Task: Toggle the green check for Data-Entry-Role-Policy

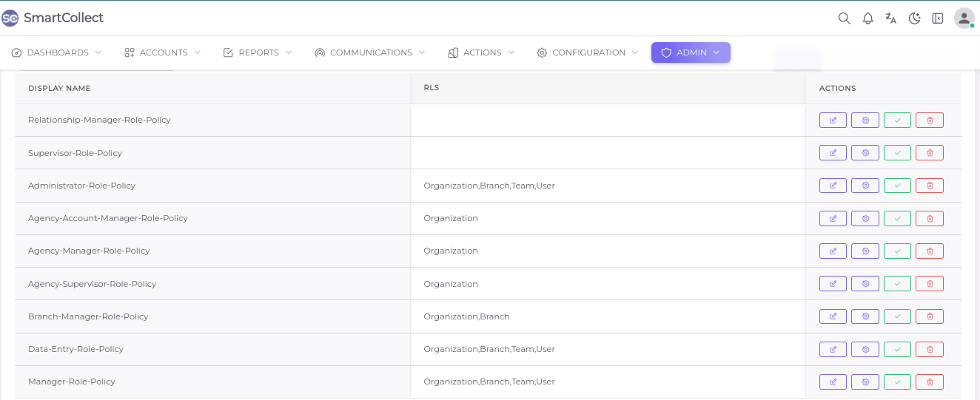Action: [x=897, y=349]
